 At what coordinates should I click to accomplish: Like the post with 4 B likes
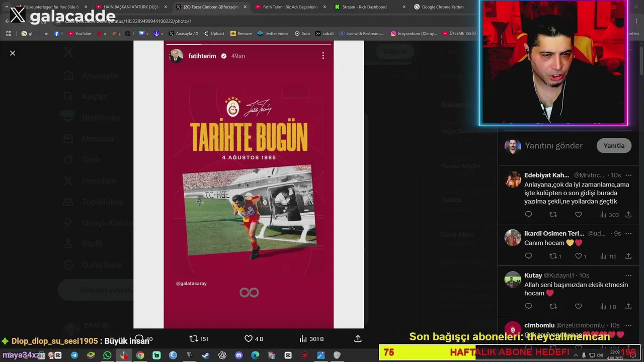pos(254,339)
